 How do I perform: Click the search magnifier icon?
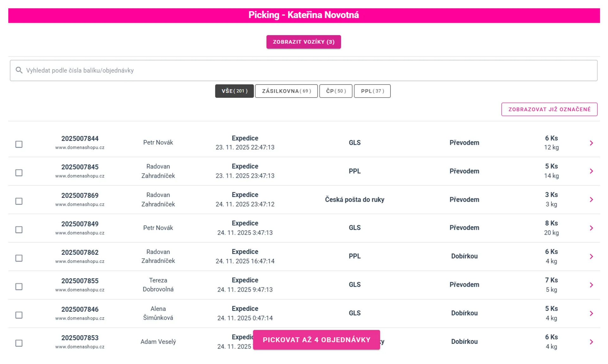click(x=19, y=70)
